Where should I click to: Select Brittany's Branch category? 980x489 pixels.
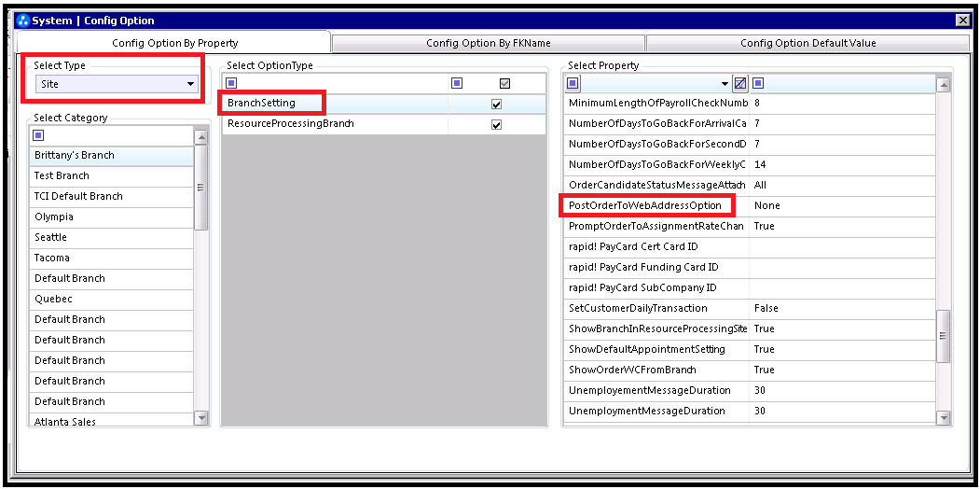pyautogui.click(x=112, y=156)
